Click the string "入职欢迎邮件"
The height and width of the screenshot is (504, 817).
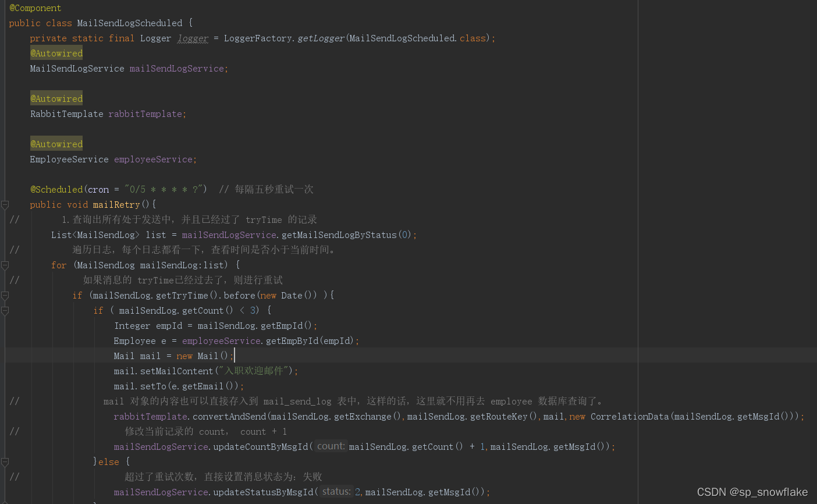coord(253,371)
